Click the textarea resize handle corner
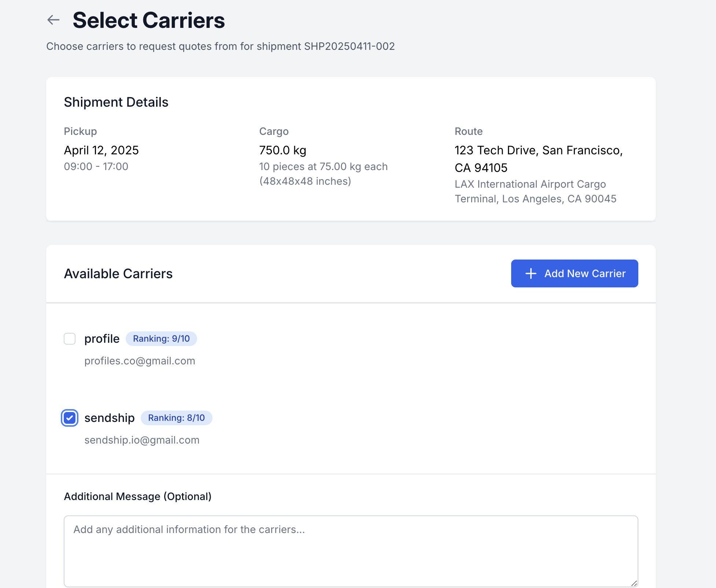Screen dimensions: 716x588 click(x=634, y=583)
